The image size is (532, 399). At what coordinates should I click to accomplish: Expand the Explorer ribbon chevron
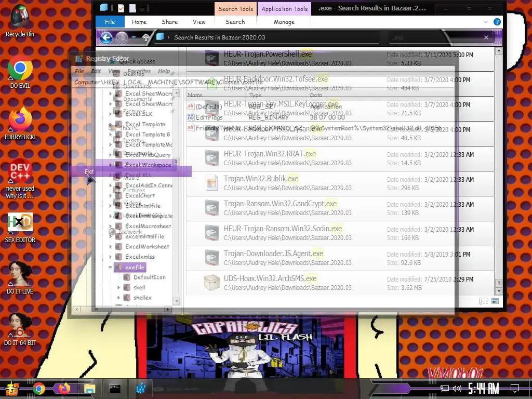486,22
